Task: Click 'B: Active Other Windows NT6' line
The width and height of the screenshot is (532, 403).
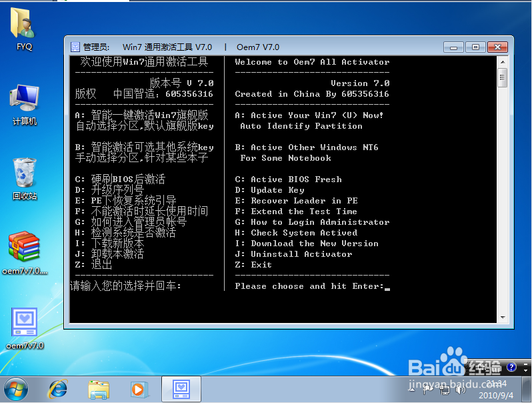Action: pos(307,147)
